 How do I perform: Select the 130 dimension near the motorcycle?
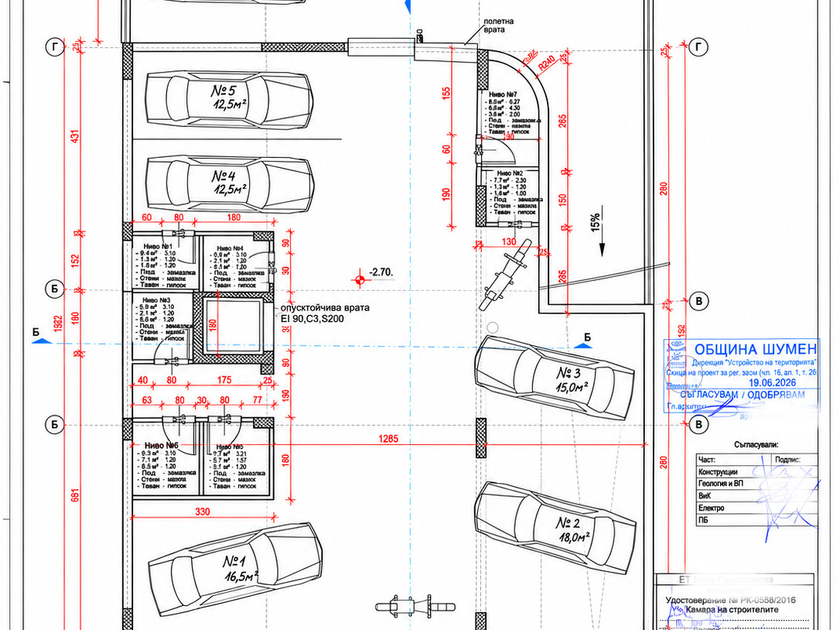(x=509, y=241)
